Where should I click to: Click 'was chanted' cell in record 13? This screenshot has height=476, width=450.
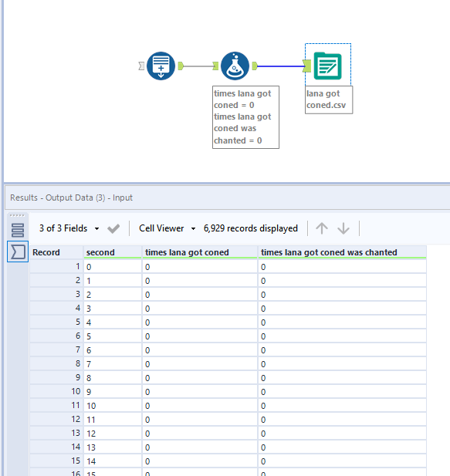click(342, 434)
